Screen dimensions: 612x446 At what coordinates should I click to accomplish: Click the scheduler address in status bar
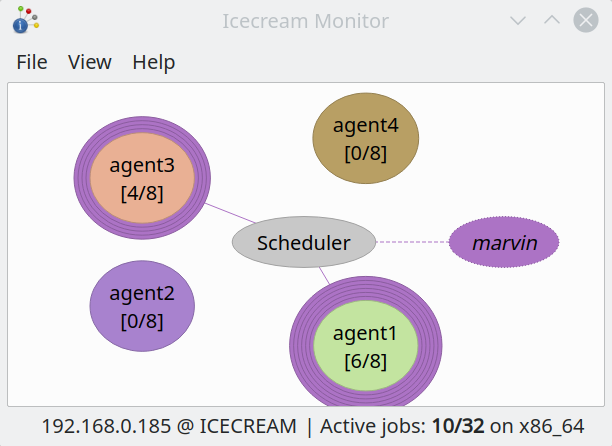pyautogui.click(x=169, y=426)
